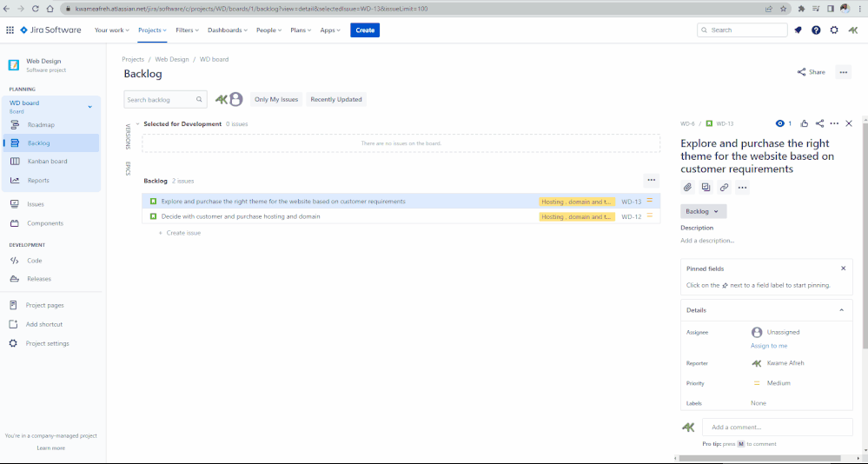This screenshot has height=464, width=868.
Task: Select issue WD-12 hosting and domain row
Action: (x=401, y=216)
